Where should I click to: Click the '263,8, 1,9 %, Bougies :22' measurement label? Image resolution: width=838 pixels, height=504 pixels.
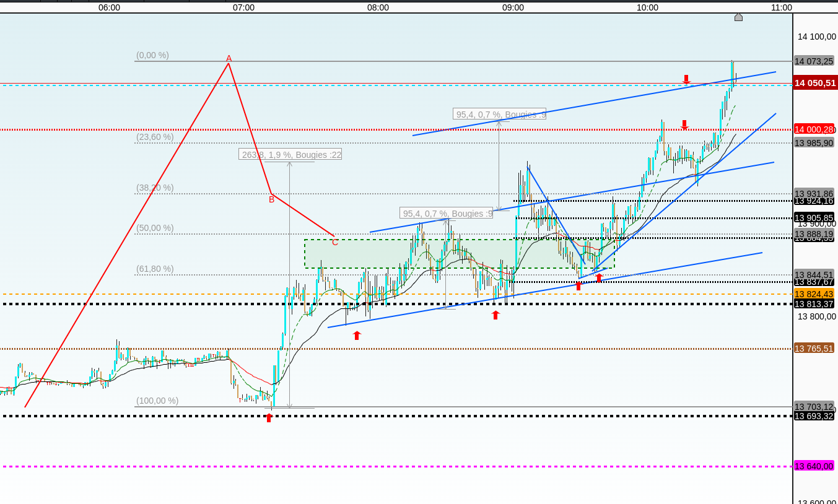tap(290, 154)
